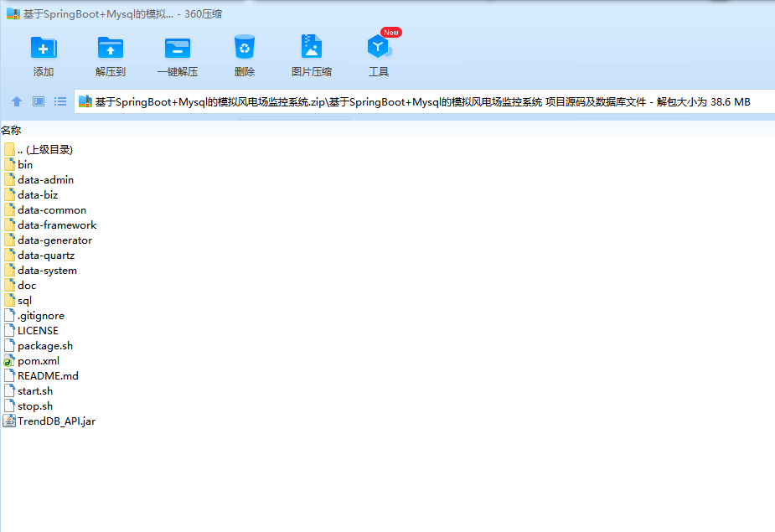Click the archive path address field
The width and height of the screenshot is (775, 532).
pyautogui.click(x=424, y=102)
